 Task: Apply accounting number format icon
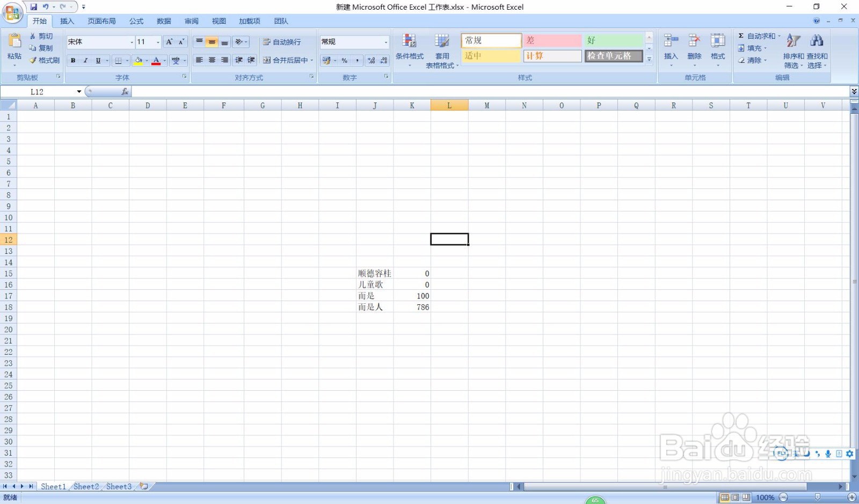326,61
